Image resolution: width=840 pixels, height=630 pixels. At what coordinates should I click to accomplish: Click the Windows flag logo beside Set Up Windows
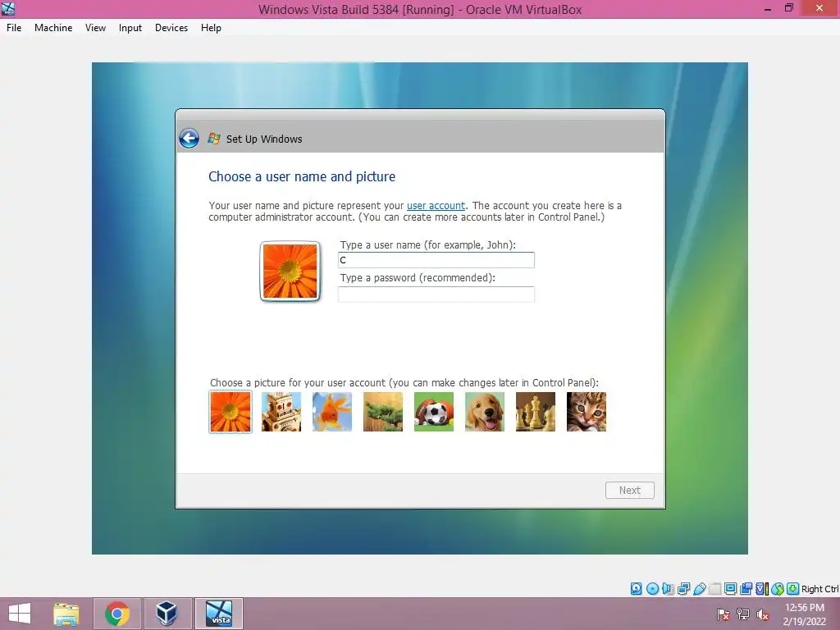214,139
